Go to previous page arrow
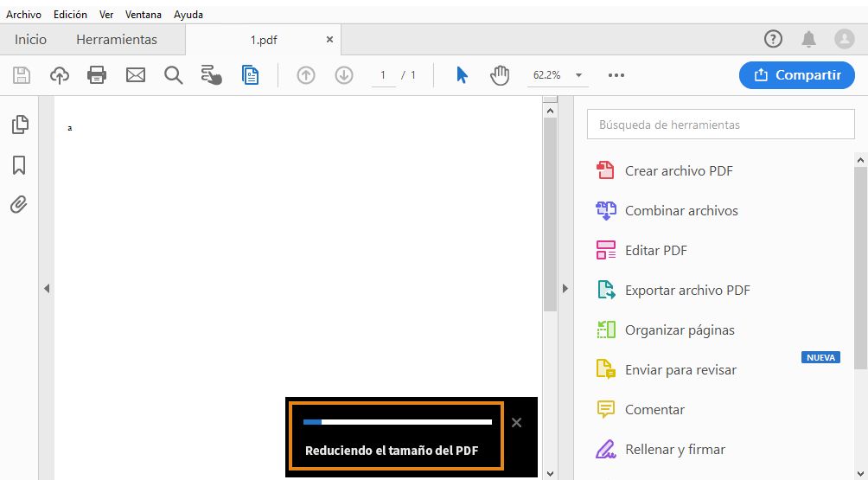868x480 pixels. tap(305, 74)
